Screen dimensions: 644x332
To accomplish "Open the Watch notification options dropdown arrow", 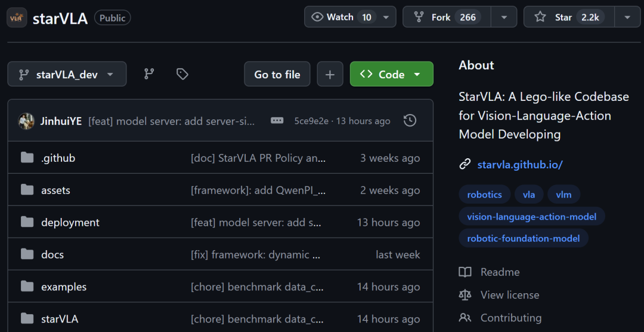I will tap(386, 17).
